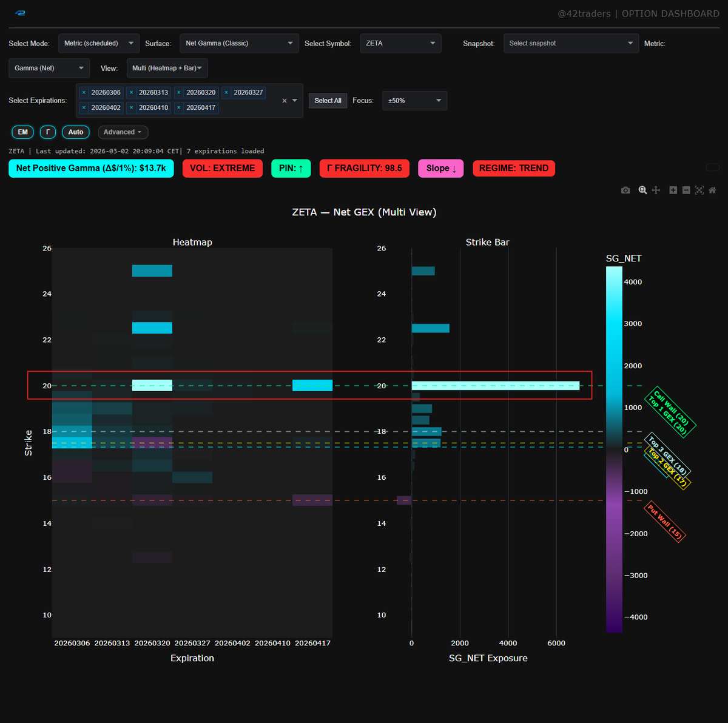The height and width of the screenshot is (723, 728).
Task: Activate the pan tool on the chart
Action: click(656, 190)
